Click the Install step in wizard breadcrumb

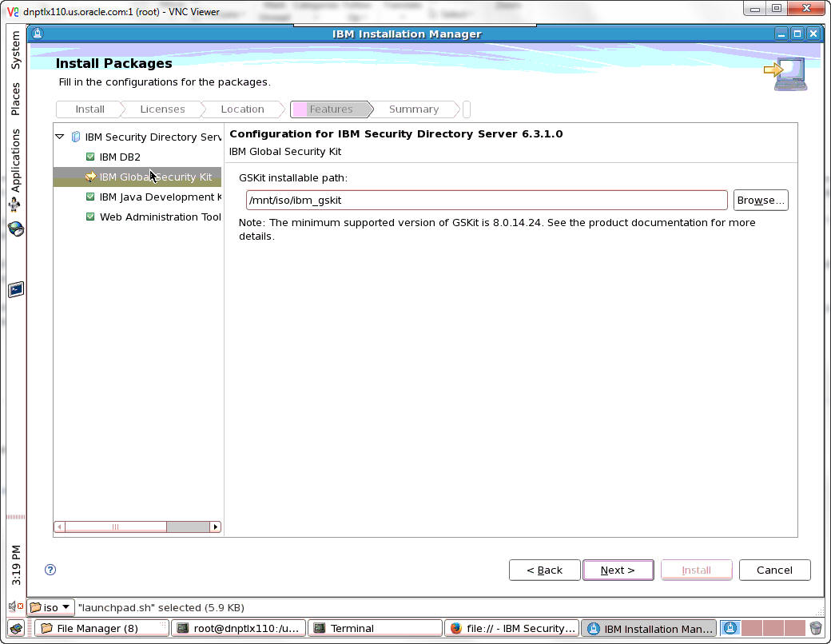[x=89, y=109]
